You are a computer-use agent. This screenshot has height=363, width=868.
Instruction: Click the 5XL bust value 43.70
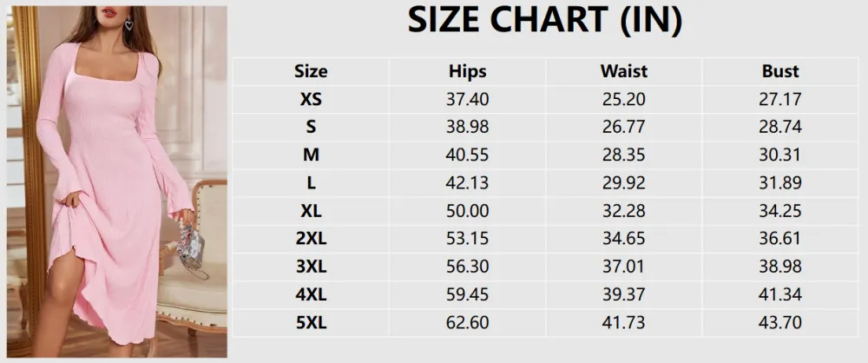(779, 323)
